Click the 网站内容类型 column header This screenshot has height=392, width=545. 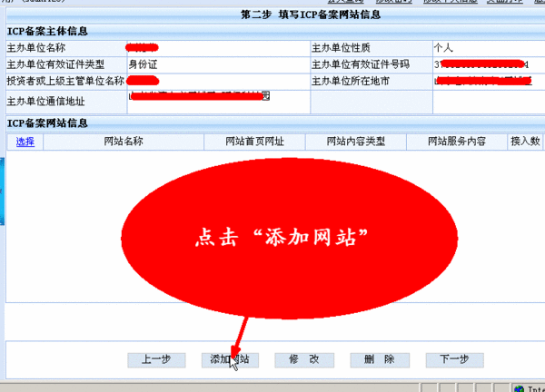pos(356,142)
